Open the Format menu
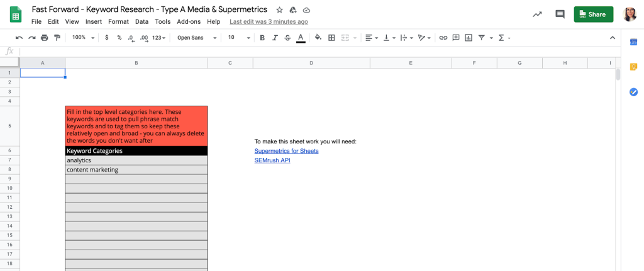Image resolution: width=644 pixels, height=271 pixels. pos(118,21)
